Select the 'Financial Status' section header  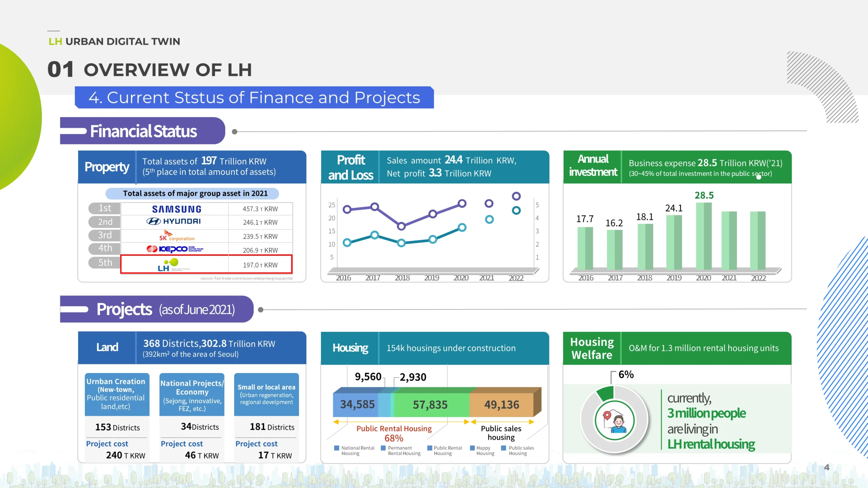[143, 131]
